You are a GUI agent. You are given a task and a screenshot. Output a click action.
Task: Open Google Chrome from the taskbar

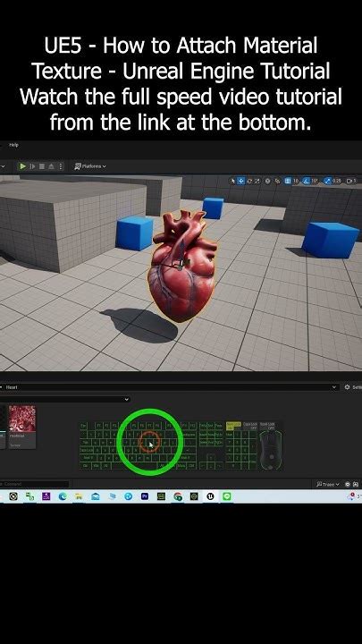[x=178, y=496]
